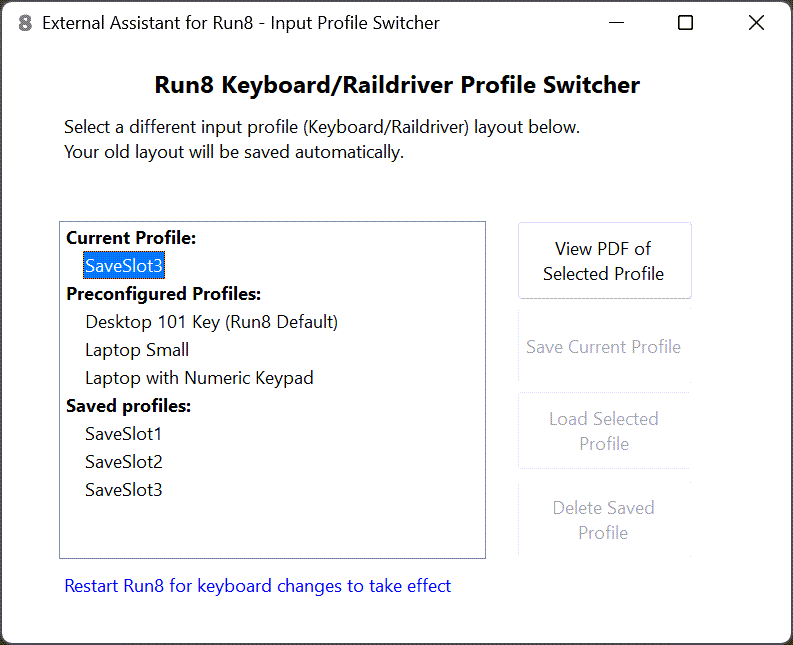
Task: Click the Saved profiles heading
Action: [128, 406]
